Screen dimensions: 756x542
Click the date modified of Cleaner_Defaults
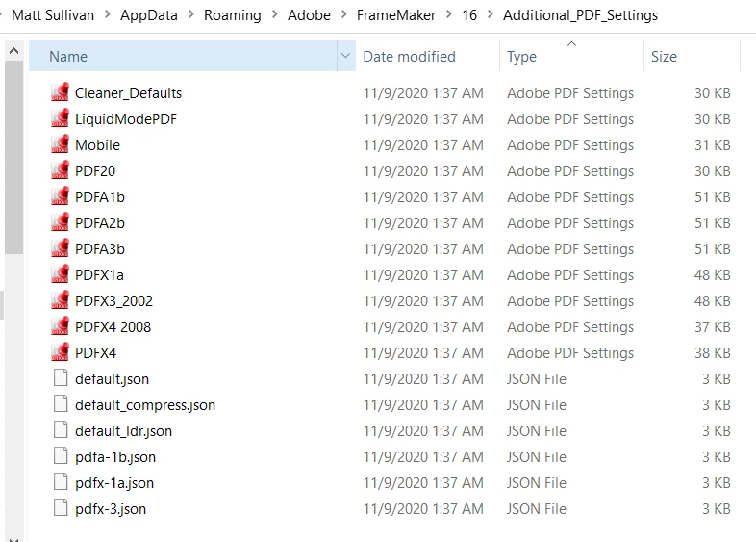click(423, 92)
